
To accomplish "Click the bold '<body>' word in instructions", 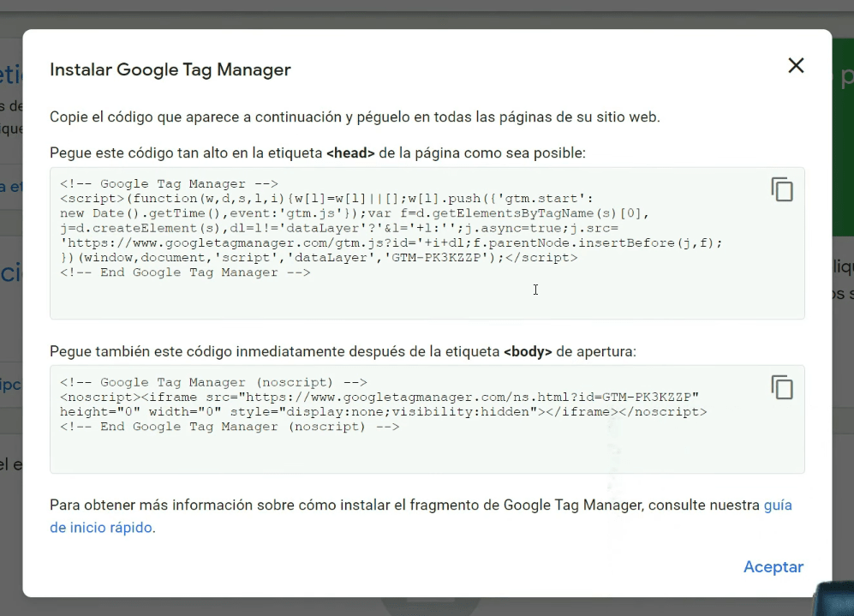I will point(528,352).
